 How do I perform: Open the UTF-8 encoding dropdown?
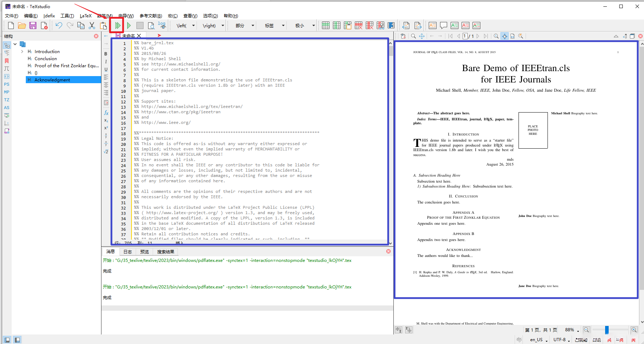(562, 340)
